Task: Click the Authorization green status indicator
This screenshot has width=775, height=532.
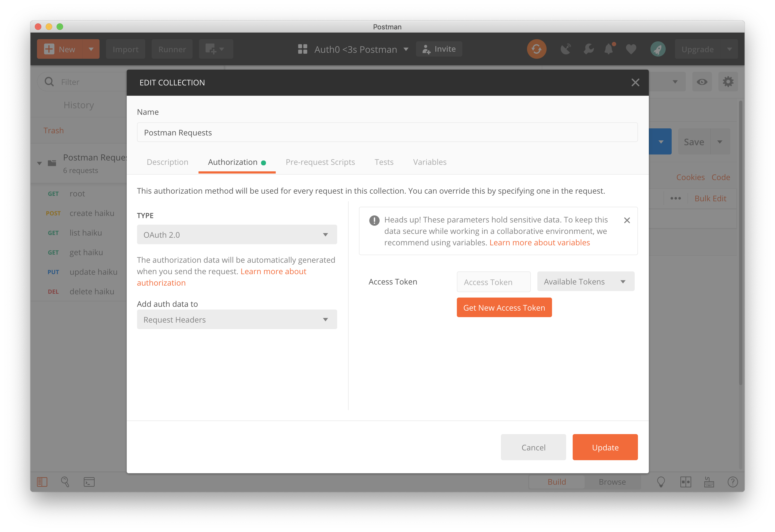Action: pyautogui.click(x=264, y=163)
